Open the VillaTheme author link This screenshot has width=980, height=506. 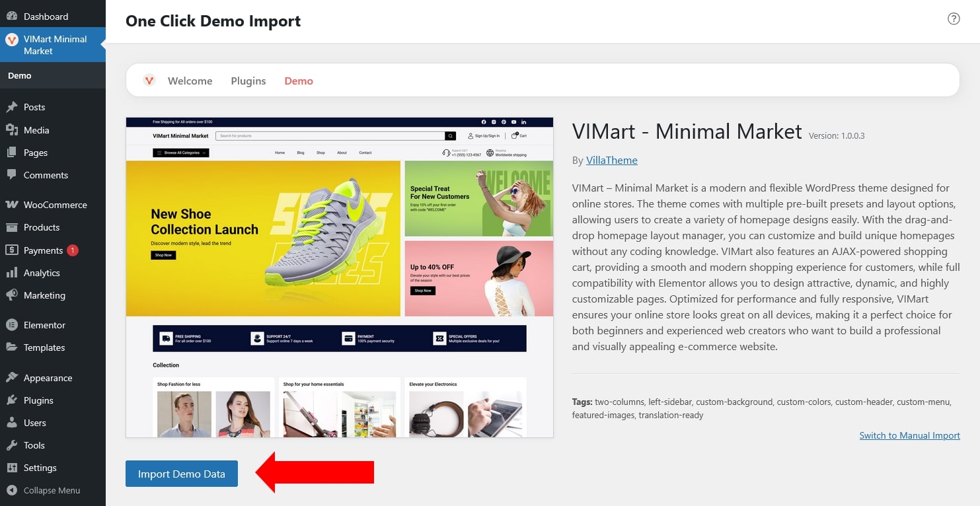coord(612,160)
